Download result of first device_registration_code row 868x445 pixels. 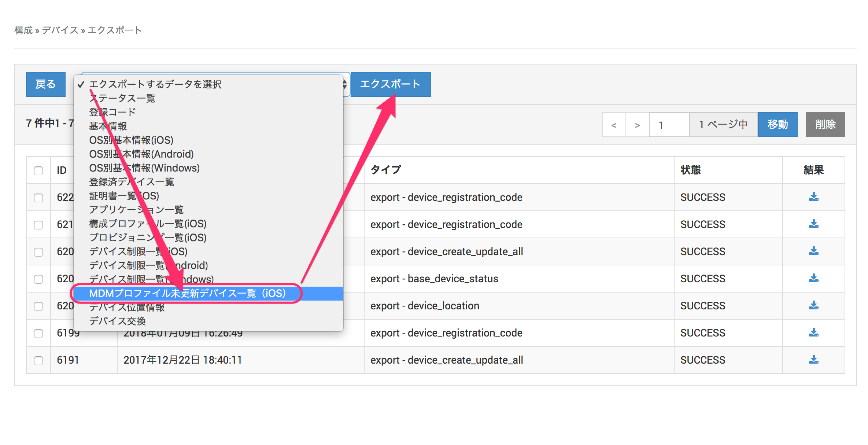813,197
